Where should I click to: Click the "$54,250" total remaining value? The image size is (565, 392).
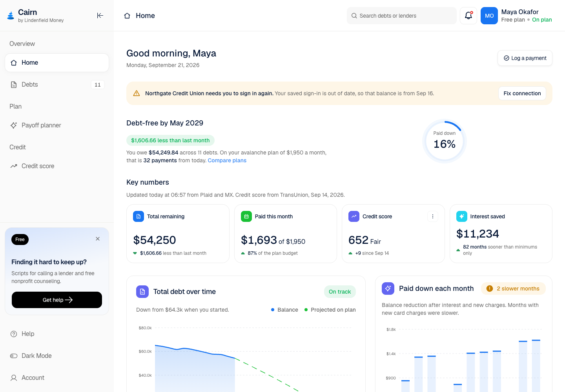coord(155,240)
